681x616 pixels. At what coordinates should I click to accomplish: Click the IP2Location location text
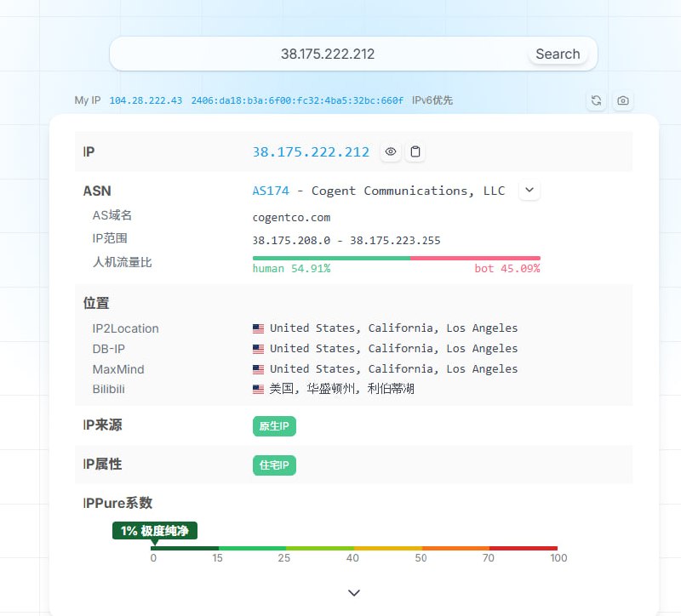[x=394, y=328]
